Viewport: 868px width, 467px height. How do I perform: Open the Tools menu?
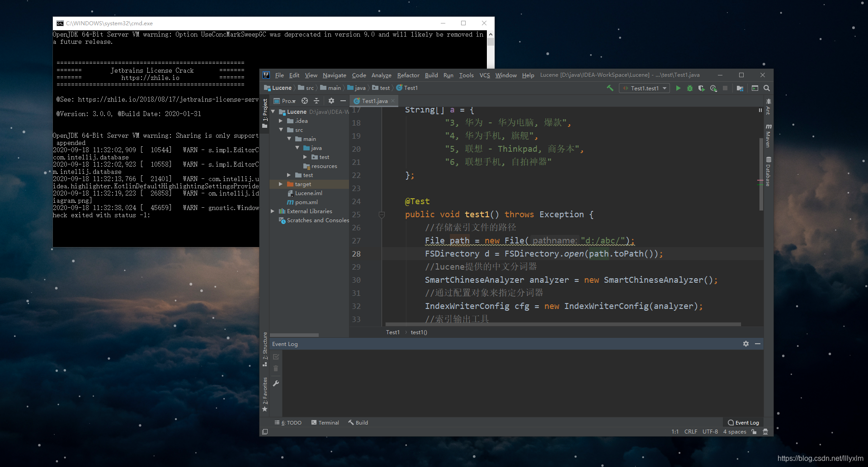466,75
